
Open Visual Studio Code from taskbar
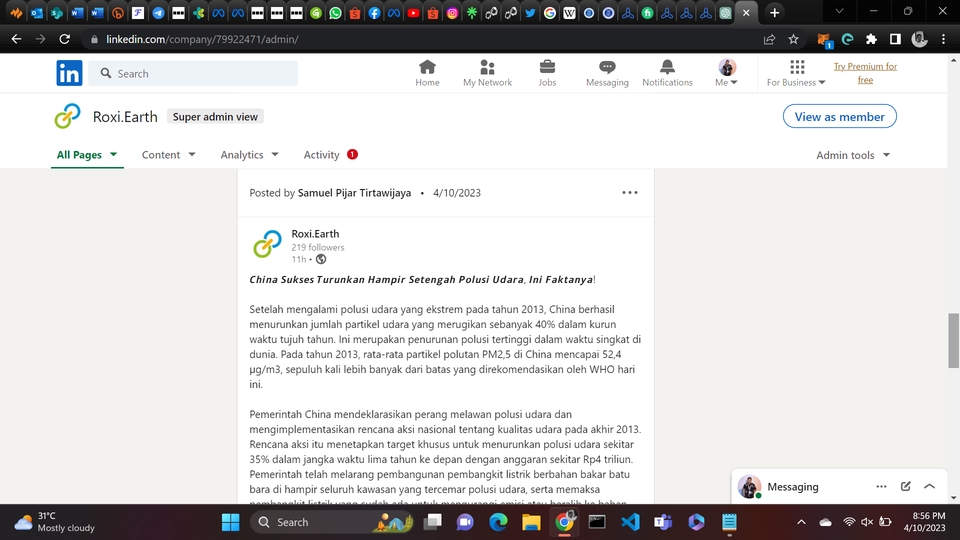pyautogui.click(x=630, y=522)
